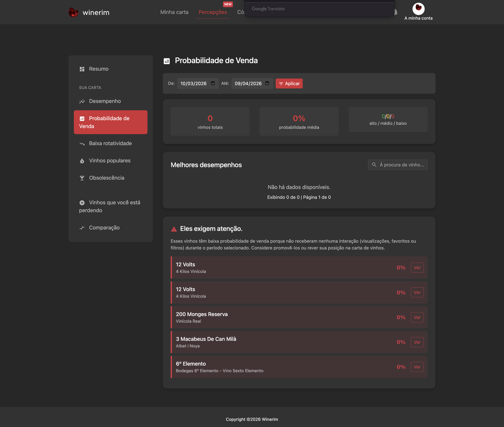
Task: Click the winerim grape logo icon
Action: click(x=73, y=12)
